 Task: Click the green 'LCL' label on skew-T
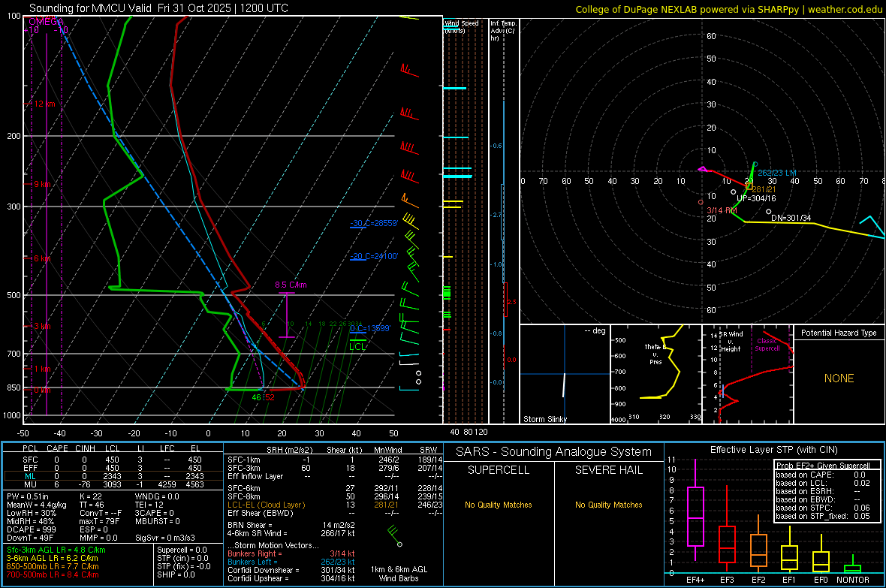click(357, 347)
